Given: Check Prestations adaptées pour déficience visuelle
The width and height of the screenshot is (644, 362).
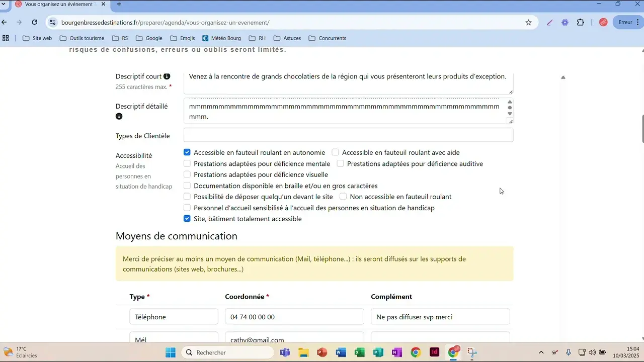Looking at the screenshot, I should [187, 174].
